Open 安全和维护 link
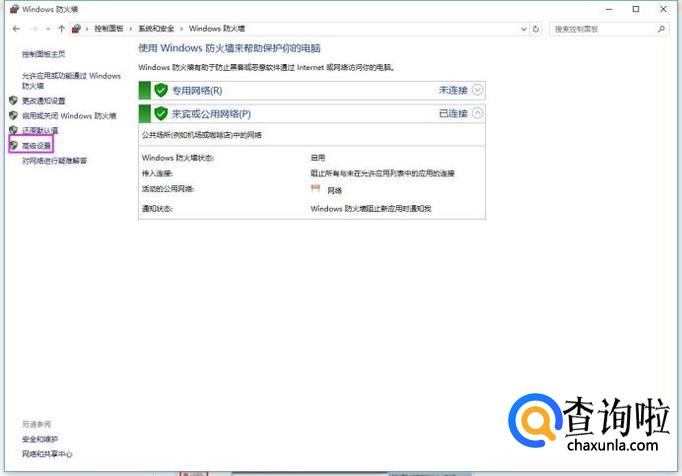682x476 pixels. pyautogui.click(x=40, y=439)
